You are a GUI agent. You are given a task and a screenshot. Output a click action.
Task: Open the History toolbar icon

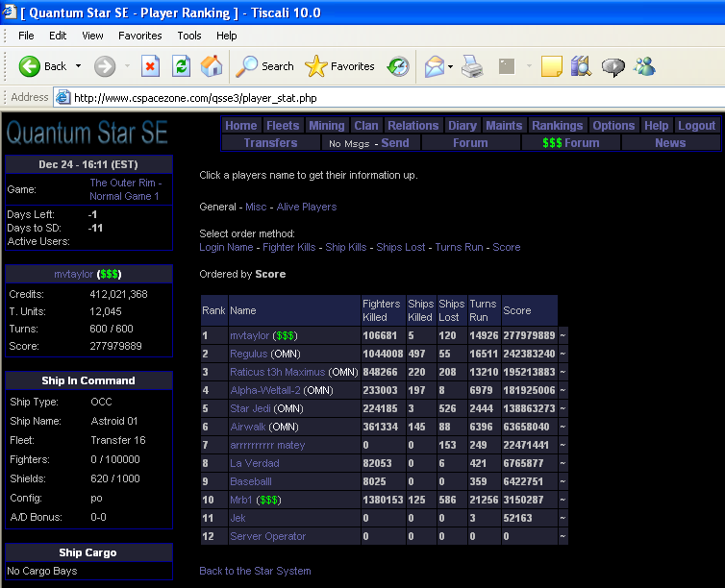[x=398, y=66]
